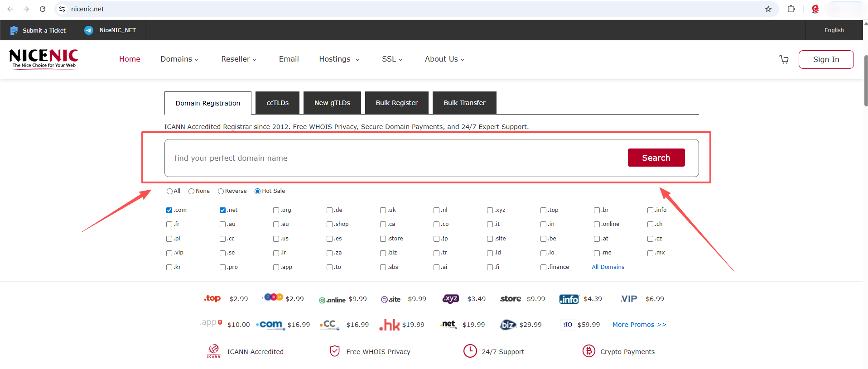The height and width of the screenshot is (369, 868).
Task: Select the Domain Registration tab
Action: (208, 103)
